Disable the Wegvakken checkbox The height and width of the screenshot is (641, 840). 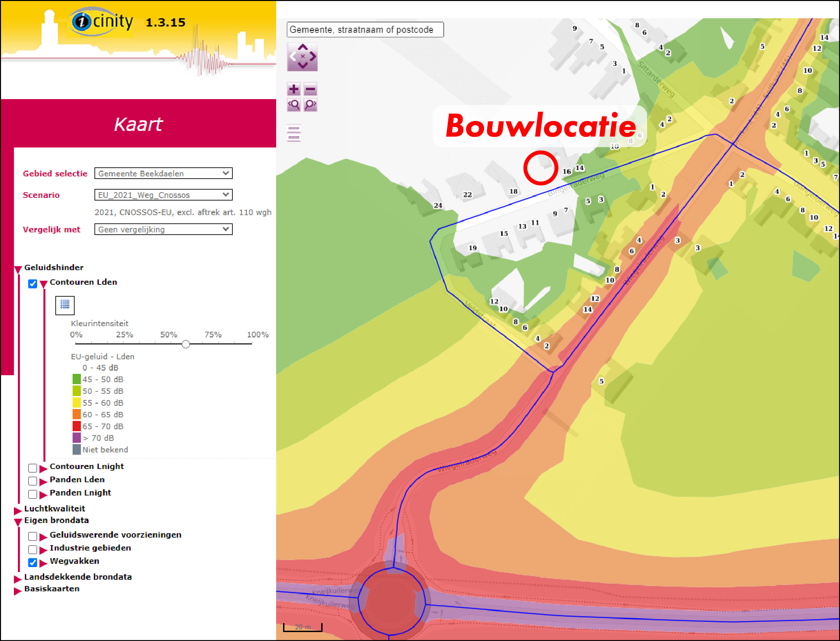point(32,562)
